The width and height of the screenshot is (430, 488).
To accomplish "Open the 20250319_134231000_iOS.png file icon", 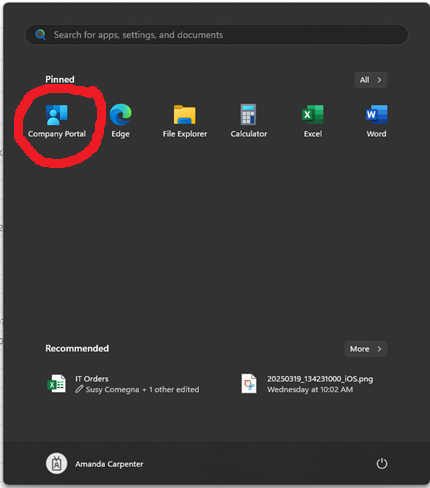I will pos(249,384).
